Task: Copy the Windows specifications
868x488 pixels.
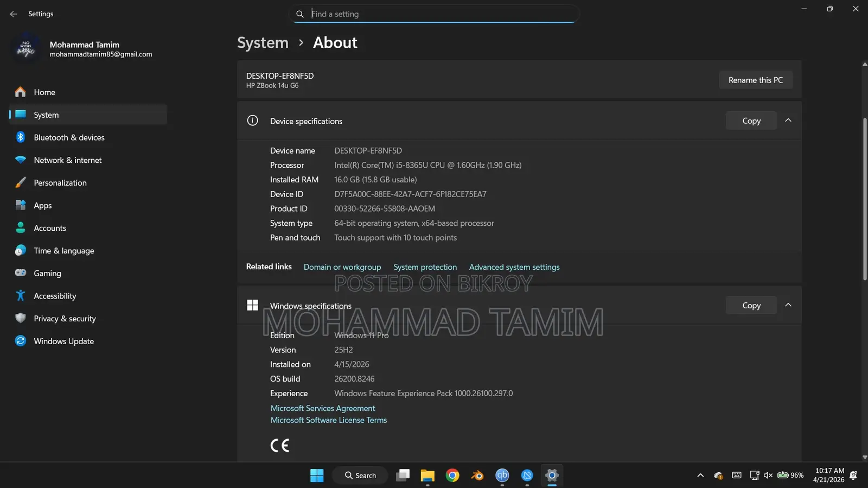Action: pyautogui.click(x=751, y=305)
